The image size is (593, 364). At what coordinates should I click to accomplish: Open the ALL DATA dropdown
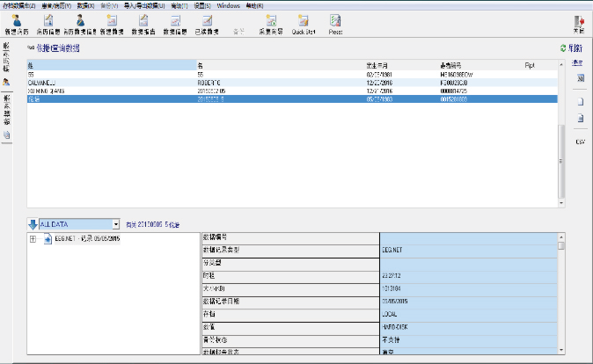[79, 224]
